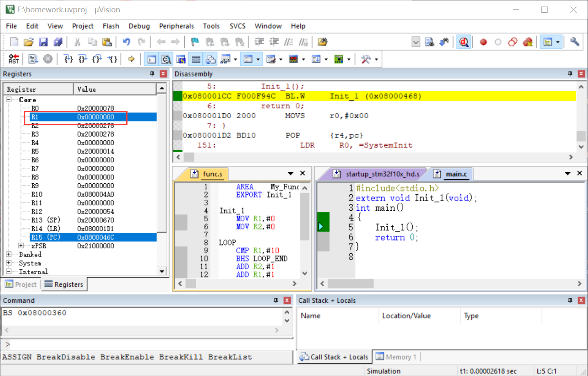Toggle the Start/Stop Debug Session button
The height and width of the screenshot is (376, 588).
point(464,42)
